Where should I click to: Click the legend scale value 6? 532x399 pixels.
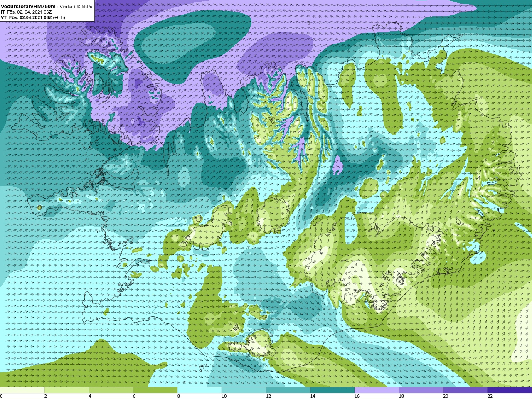[x=134, y=396]
